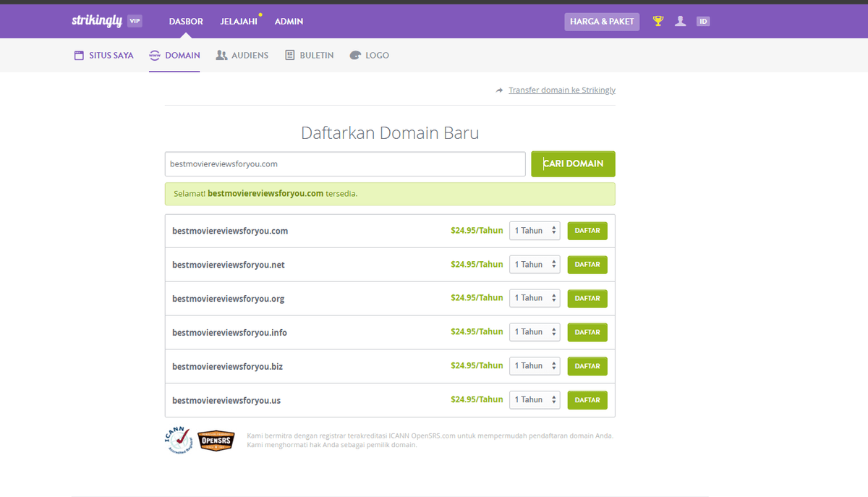Open the ADMIN menu

point(289,21)
